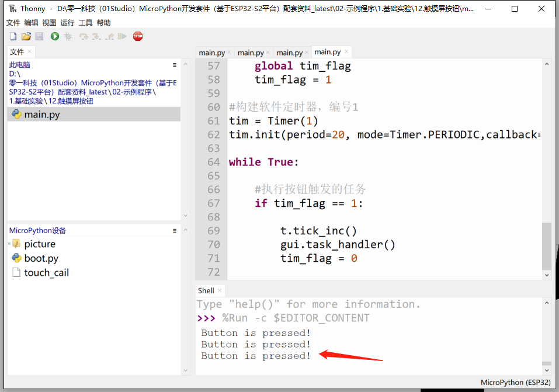Open the local files panel menu

coord(175,65)
